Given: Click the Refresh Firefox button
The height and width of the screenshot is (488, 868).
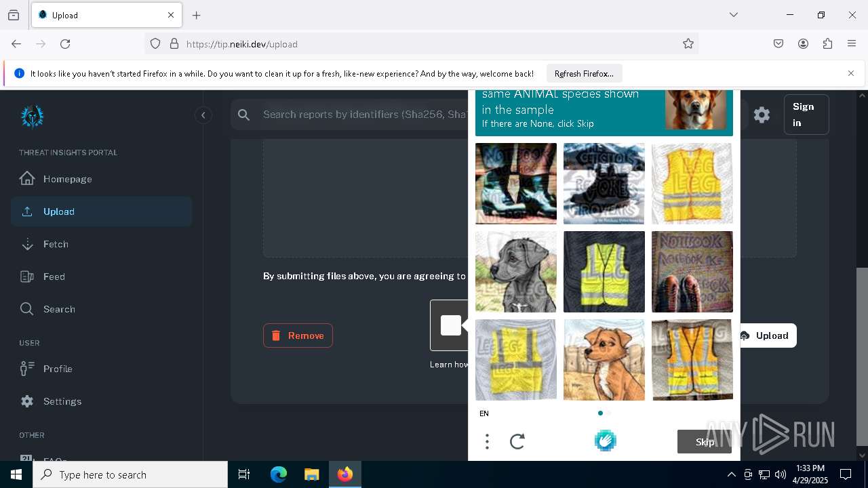Looking at the screenshot, I should tap(584, 74).
